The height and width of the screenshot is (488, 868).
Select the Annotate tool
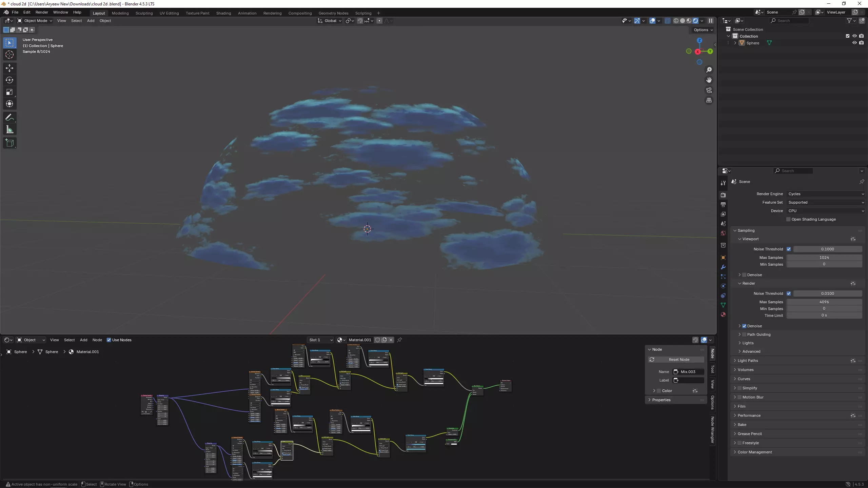click(9, 118)
